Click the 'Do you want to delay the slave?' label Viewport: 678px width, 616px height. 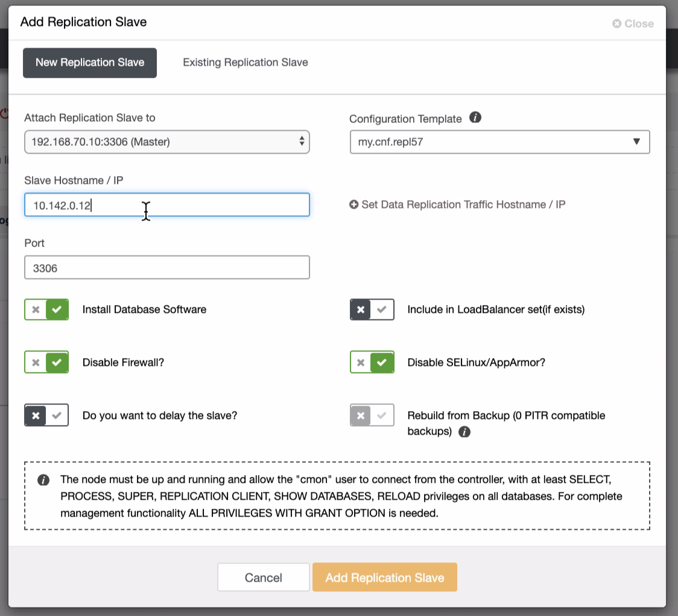pyautogui.click(x=160, y=415)
